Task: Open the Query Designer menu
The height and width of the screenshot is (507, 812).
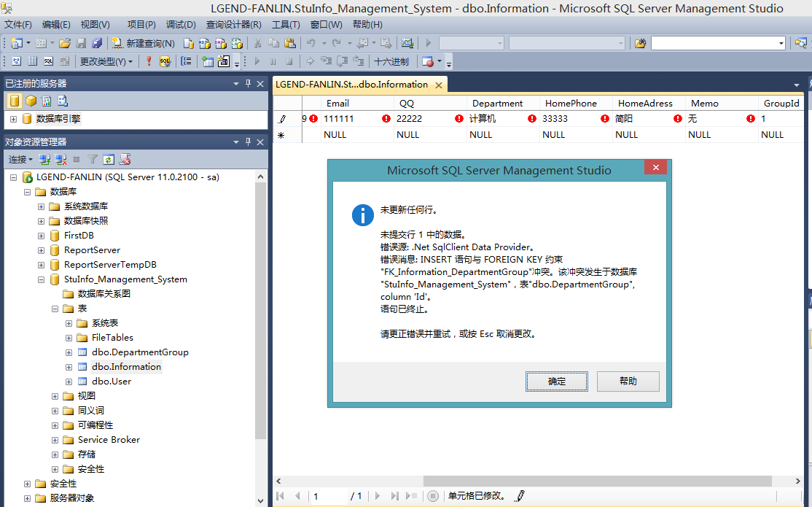Action: pos(233,24)
